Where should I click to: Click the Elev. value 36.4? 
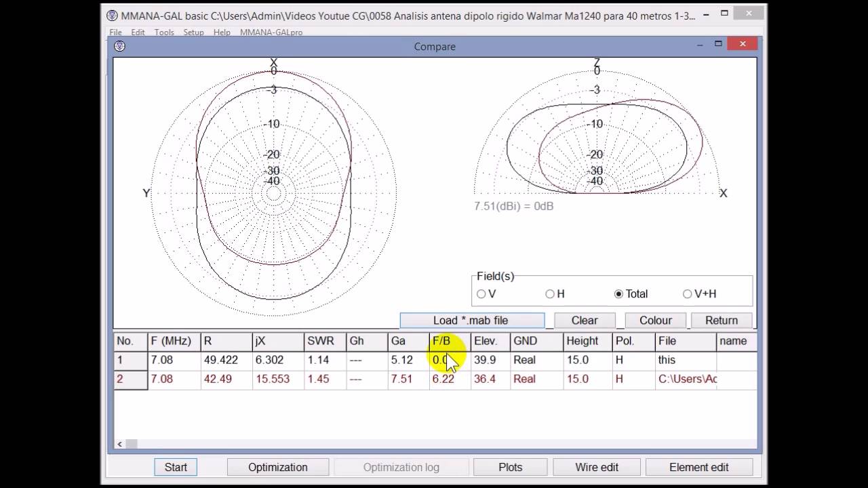pyautogui.click(x=485, y=379)
